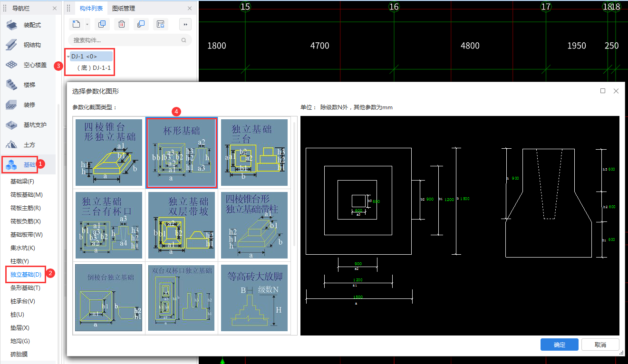This screenshot has height=364, width=628.
Task: Select 垫层(X) in navigation
Action: click(x=20, y=328)
